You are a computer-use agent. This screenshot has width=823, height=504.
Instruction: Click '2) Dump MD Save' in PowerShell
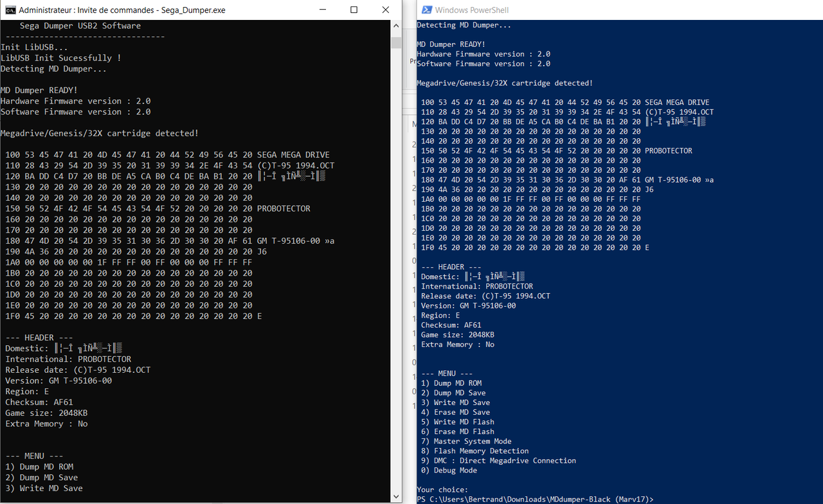(453, 393)
